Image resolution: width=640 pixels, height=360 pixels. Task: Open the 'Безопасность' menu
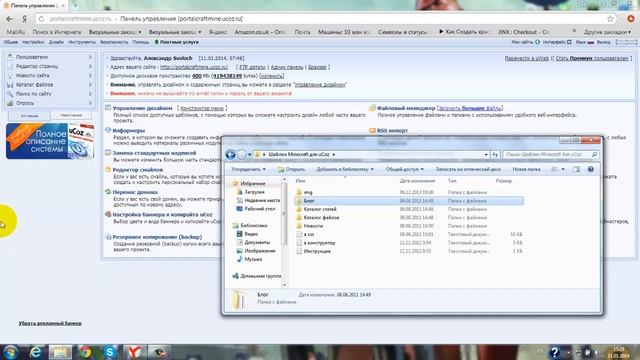pyautogui.click(x=114, y=42)
